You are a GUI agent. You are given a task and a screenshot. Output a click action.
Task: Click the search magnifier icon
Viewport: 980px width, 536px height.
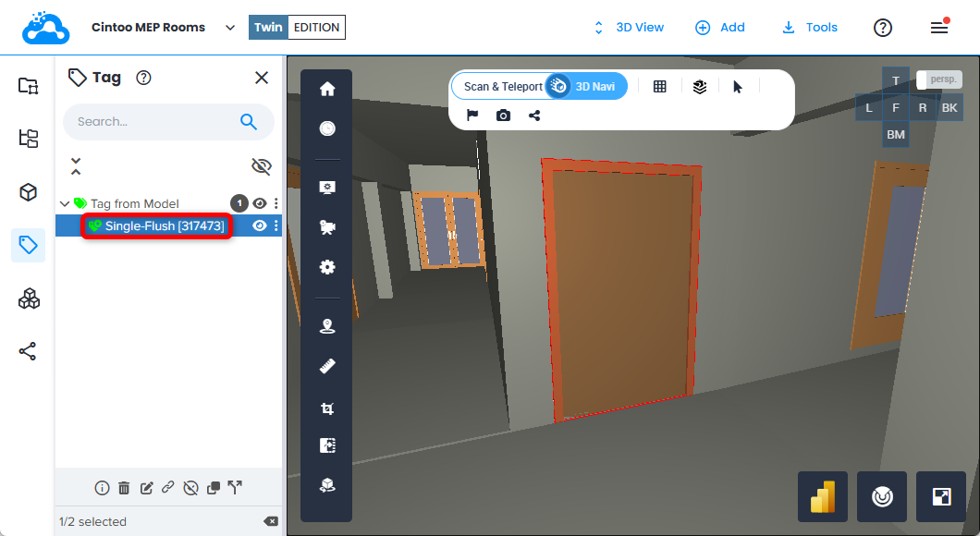pyautogui.click(x=249, y=122)
